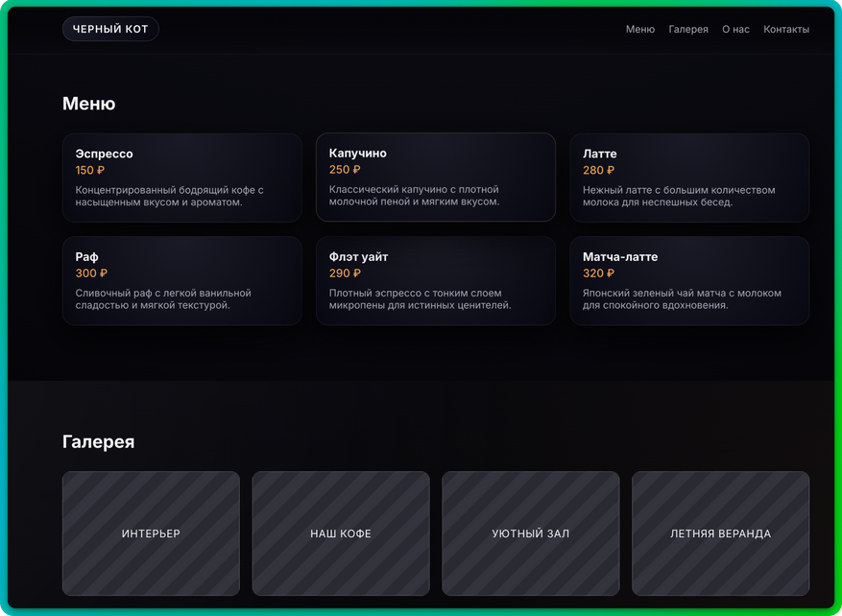Viewport: 842px width, 616px height.
Task: Open the НАШ КОФЕ gallery thumbnail
Action: pos(341,533)
